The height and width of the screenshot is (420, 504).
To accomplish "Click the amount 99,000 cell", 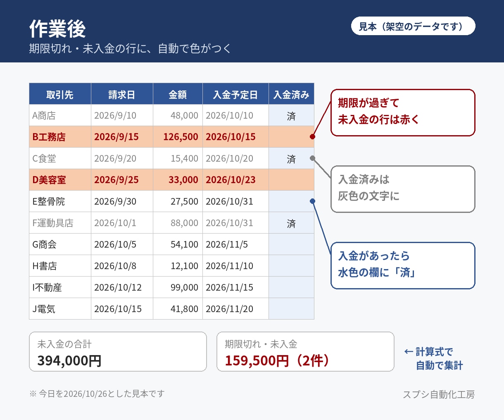I will [178, 287].
